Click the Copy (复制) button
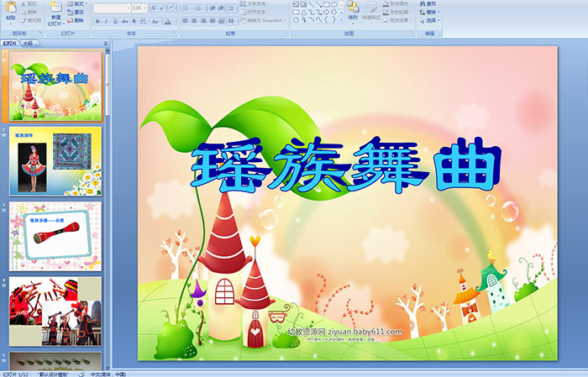The height and width of the screenshot is (377, 588). click(29, 12)
